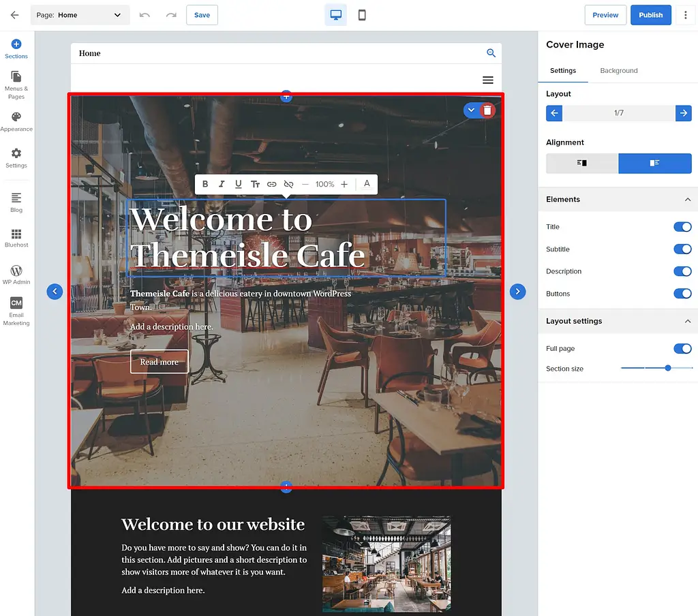Switch to mobile preview mode
Viewport: 698px width, 616px height.
tap(362, 14)
